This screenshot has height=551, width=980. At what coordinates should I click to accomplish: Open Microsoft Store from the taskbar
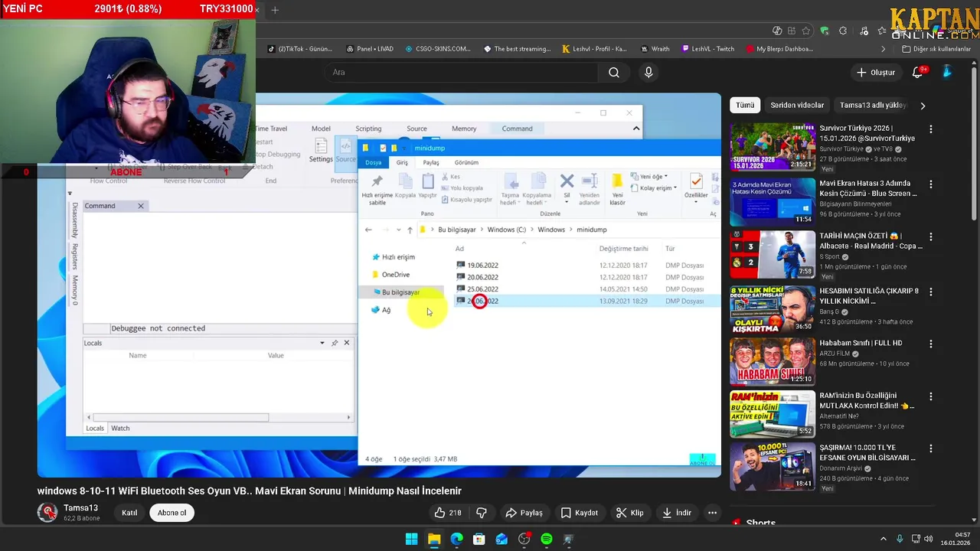(479, 540)
